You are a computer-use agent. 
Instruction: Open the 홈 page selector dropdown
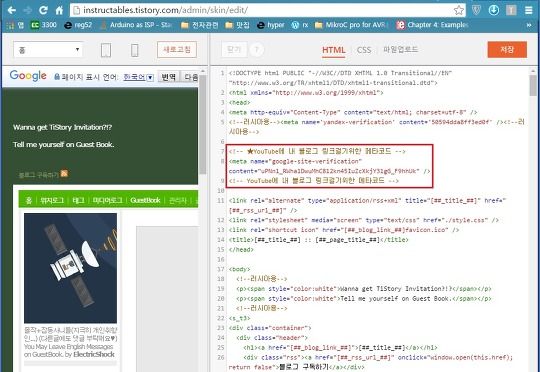click(48, 50)
